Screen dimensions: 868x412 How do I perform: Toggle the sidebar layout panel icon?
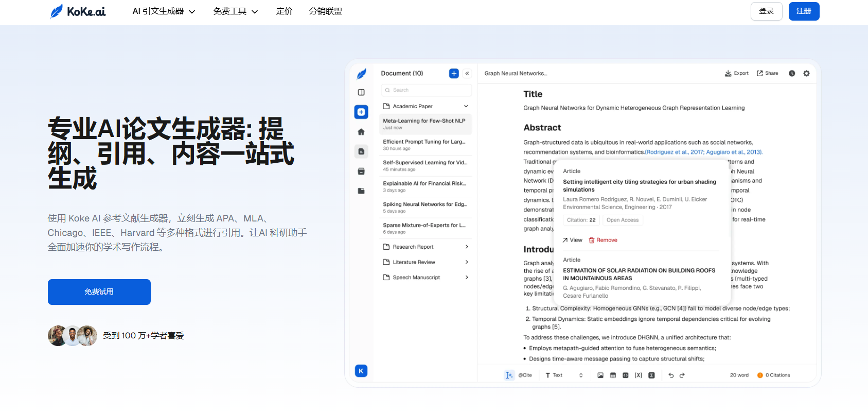pos(361,92)
